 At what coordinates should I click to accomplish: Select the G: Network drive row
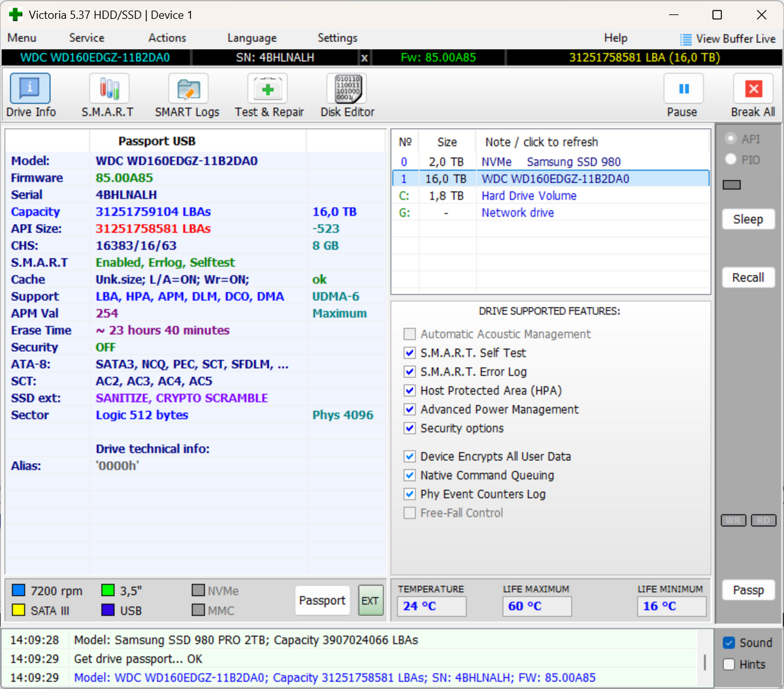coord(551,213)
